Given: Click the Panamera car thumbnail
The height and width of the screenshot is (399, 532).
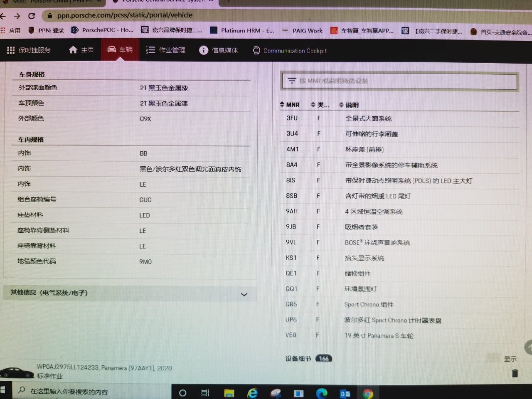Looking at the screenshot, I should (17, 372).
